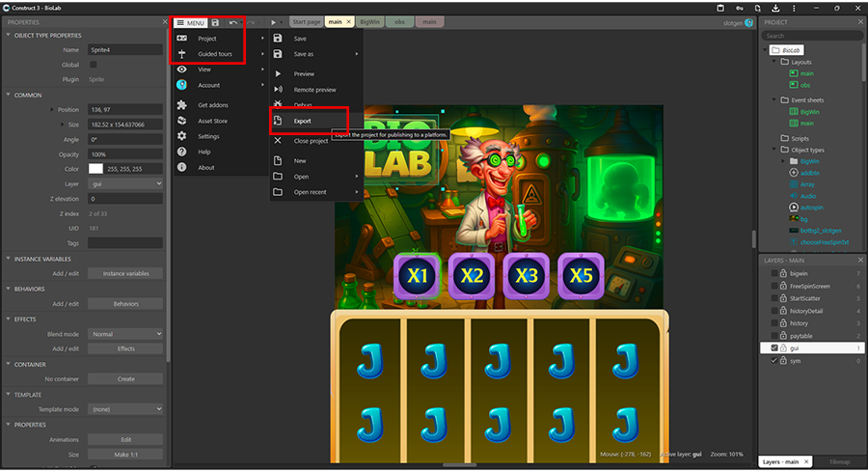Click the Preview play button in the toolbar

pos(274,22)
